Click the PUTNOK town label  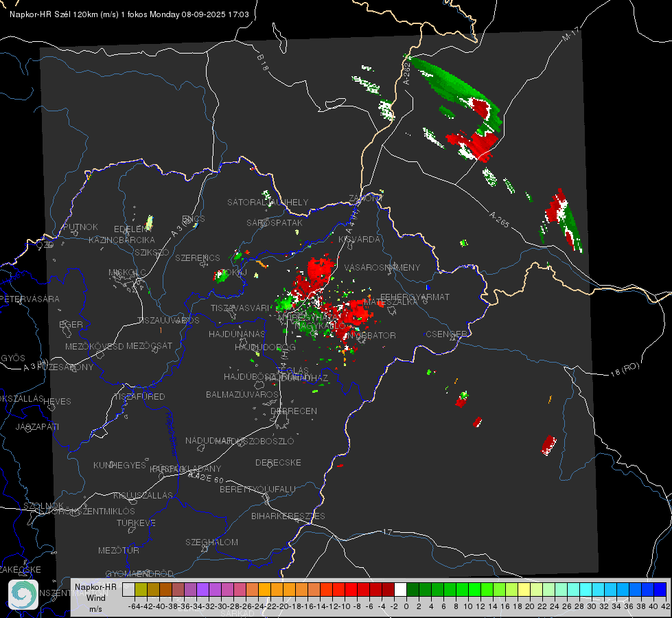coord(80,227)
